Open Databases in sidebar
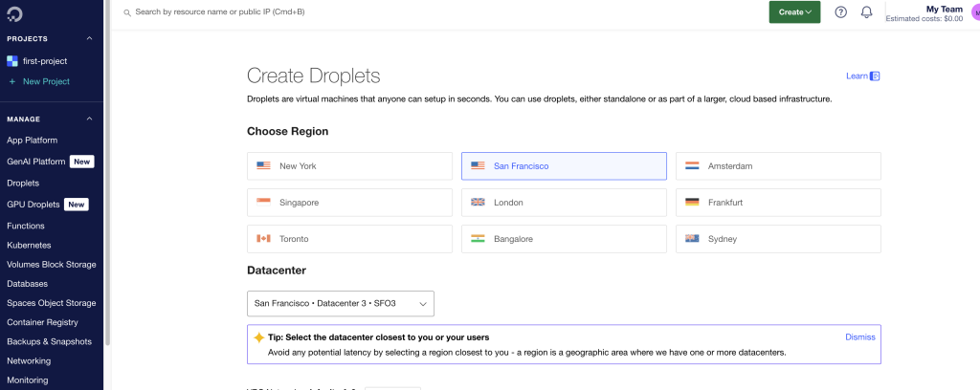The height and width of the screenshot is (390, 980). 28,284
